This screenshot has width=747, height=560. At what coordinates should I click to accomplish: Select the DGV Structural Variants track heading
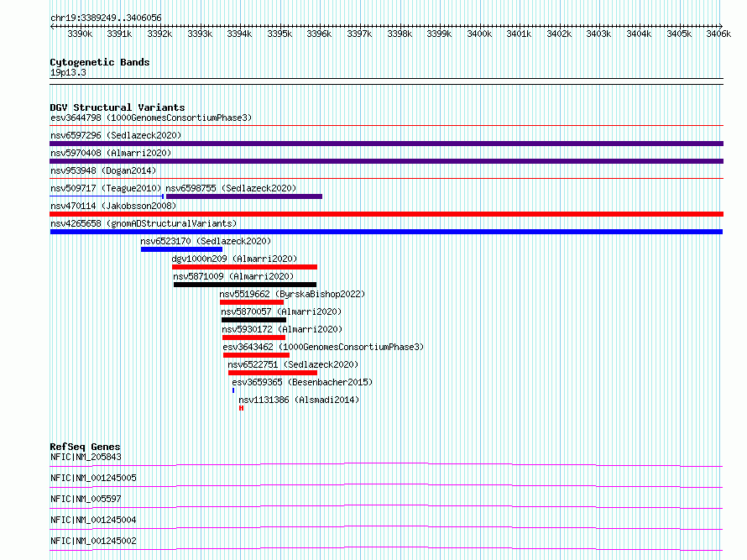(118, 107)
